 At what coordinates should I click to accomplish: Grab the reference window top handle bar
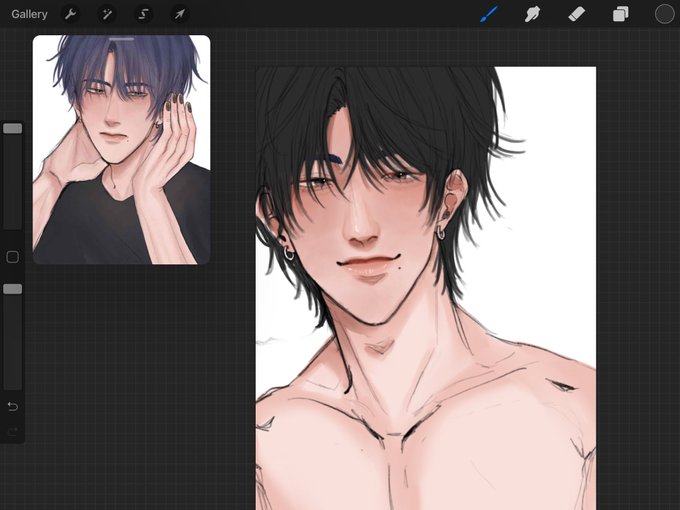[121, 39]
